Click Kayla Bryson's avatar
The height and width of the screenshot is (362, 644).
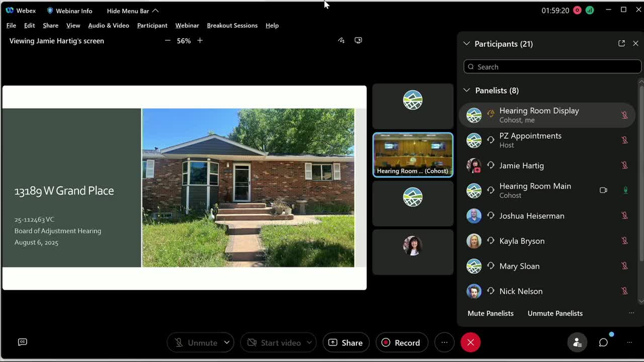(x=474, y=241)
